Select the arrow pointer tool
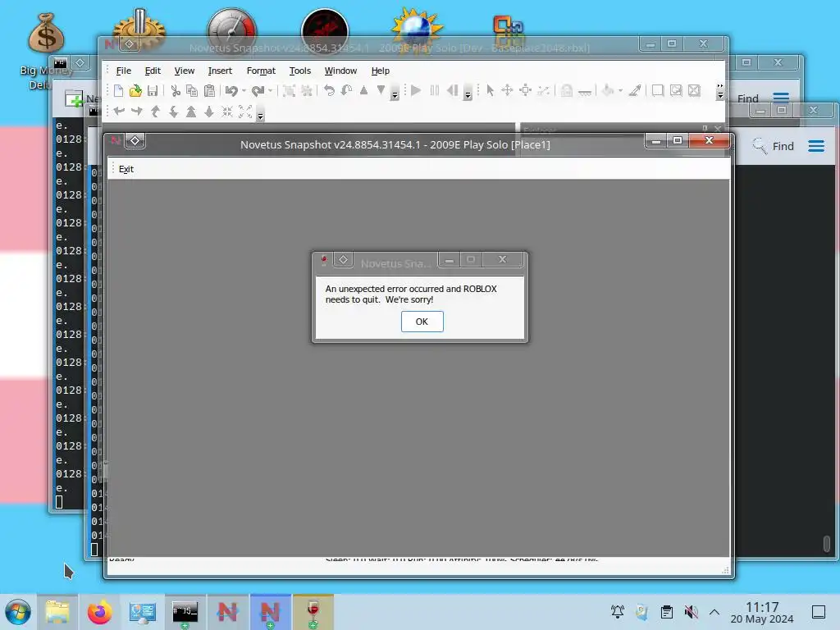The width and height of the screenshot is (840, 630). (490, 90)
